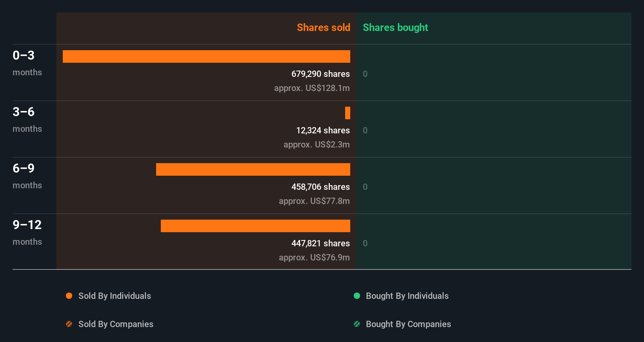Click the orange Sold By Individuals legend dot

point(69,296)
